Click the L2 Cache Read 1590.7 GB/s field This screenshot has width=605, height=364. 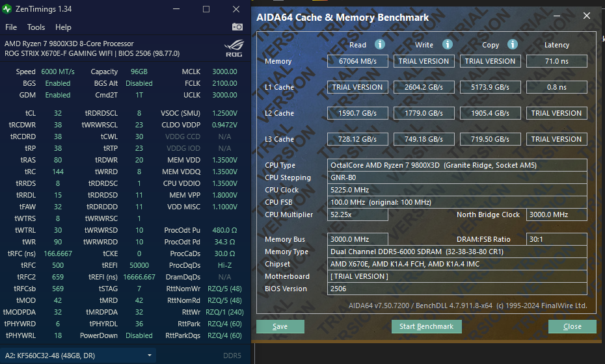tap(358, 113)
